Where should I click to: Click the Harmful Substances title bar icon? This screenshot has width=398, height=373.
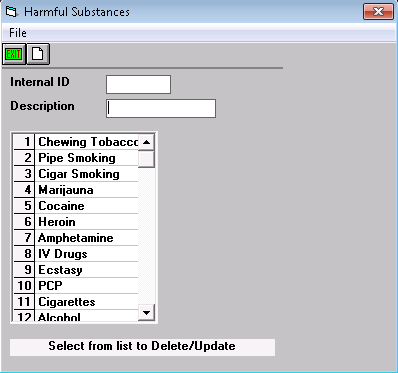coord(11,12)
